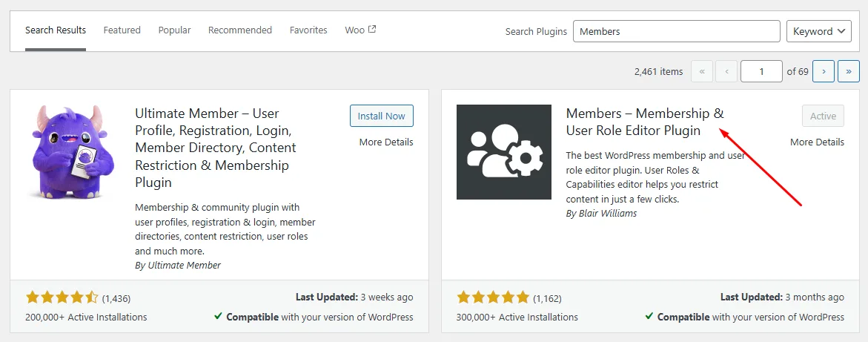Open the Recommended tab
The width and height of the screenshot is (868, 342).
[239, 30]
